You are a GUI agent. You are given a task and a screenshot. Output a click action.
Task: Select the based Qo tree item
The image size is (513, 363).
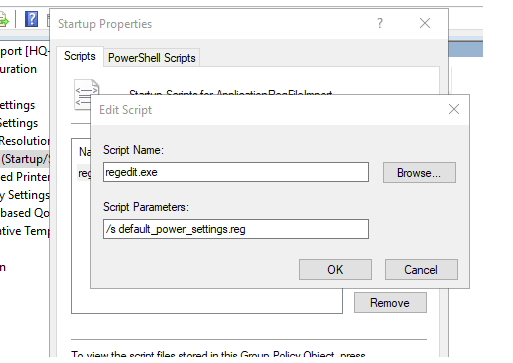tap(25, 213)
